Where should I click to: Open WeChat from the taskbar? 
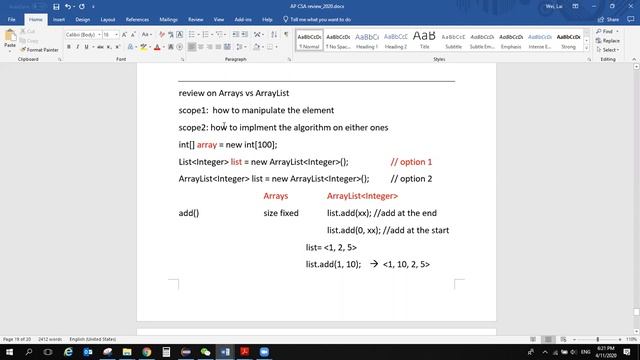205,352
